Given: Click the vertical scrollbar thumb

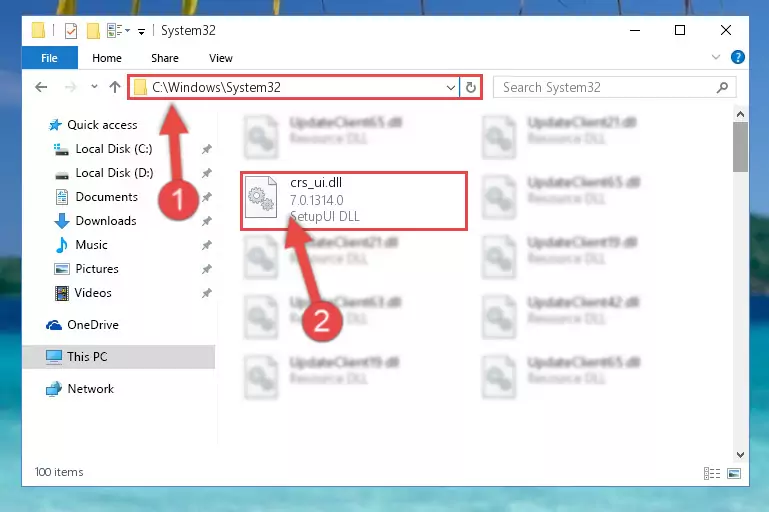Looking at the screenshot, I should [x=740, y=147].
